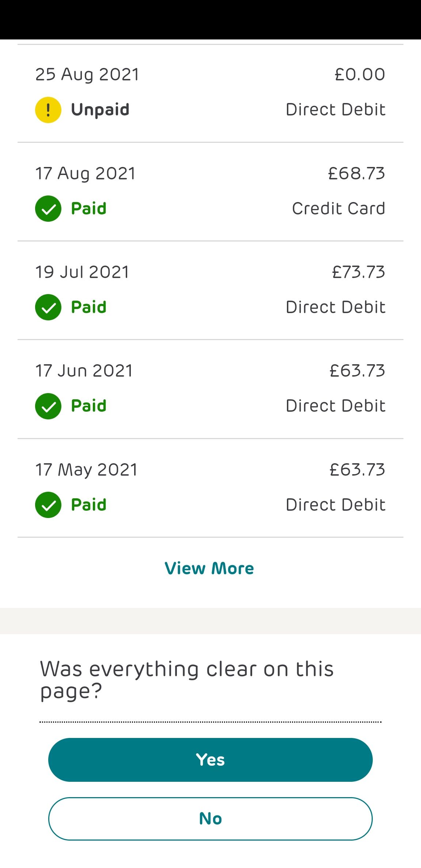Tap green check icon for 17 May payment

48,505
